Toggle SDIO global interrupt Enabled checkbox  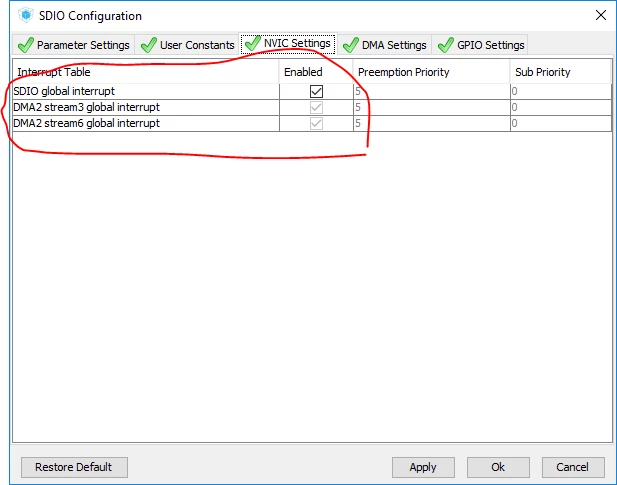tap(316, 91)
